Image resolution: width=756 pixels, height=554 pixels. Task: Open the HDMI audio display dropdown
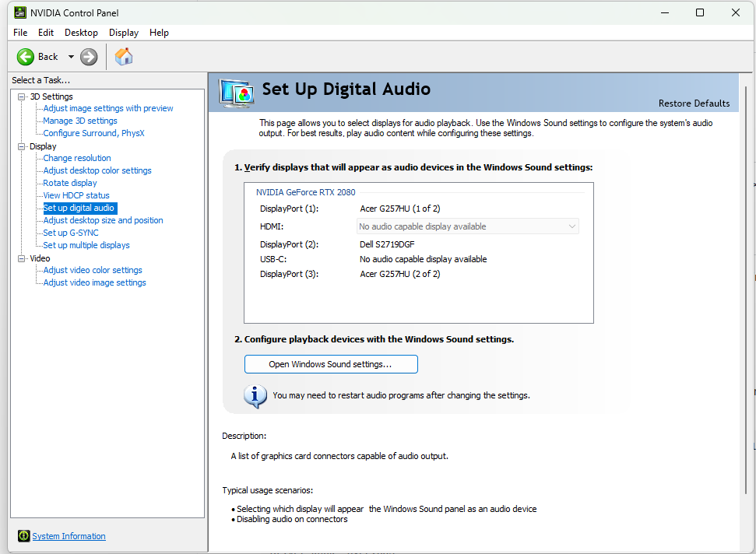tap(468, 226)
